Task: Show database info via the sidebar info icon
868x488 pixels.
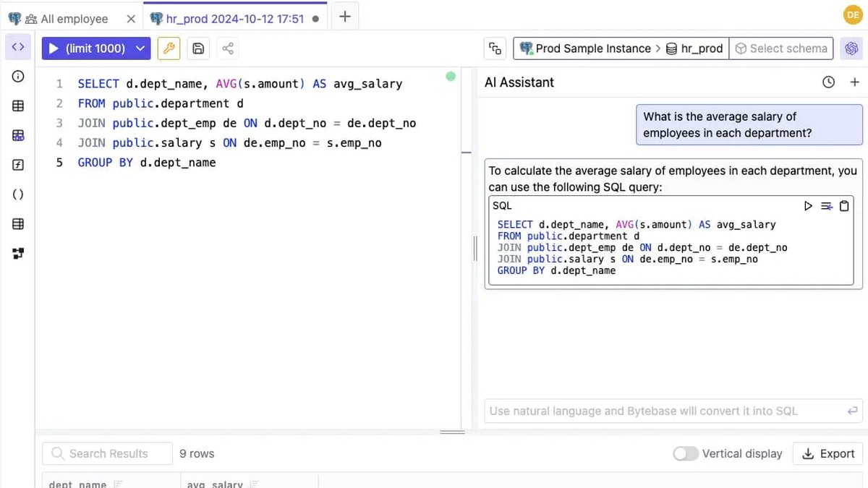Action: 18,77
